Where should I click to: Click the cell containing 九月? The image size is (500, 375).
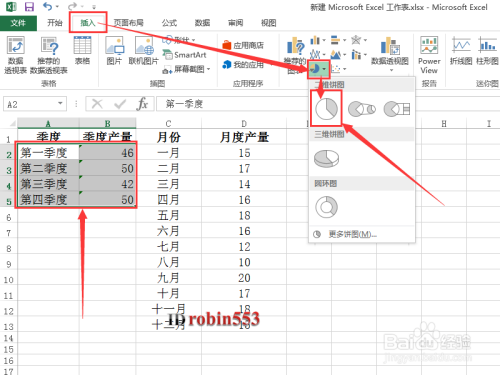tap(169, 278)
